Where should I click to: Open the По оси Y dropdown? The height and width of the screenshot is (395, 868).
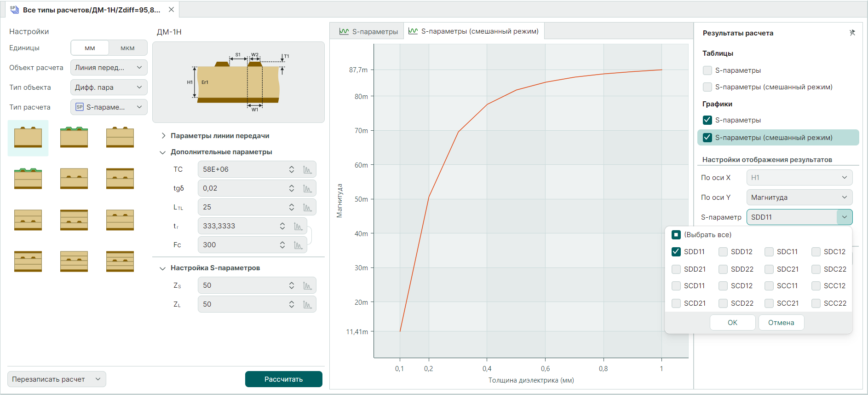point(799,197)
